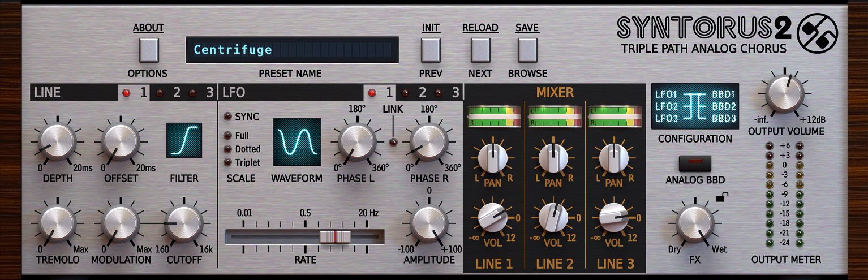The width and height of the screenshot is (868, 280).
Task: Click the AMPLITUDE knob
Action: 428,224
